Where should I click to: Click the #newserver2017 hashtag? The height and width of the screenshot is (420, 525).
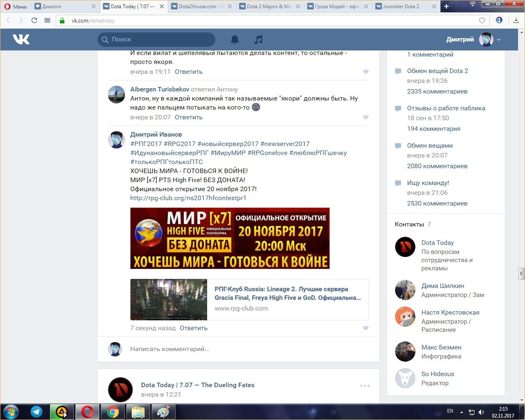click(285, 144)
